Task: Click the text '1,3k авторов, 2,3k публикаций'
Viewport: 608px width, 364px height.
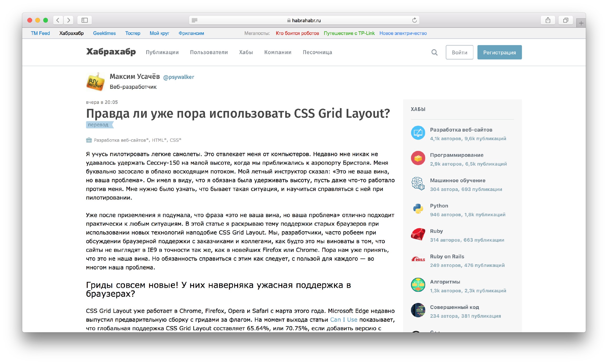Action: pyautogui.click(x=468, y=291)
